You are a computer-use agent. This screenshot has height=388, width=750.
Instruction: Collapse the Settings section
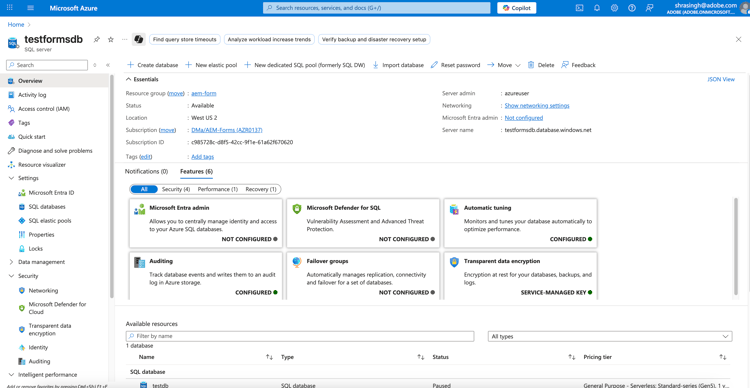(11, 178)
